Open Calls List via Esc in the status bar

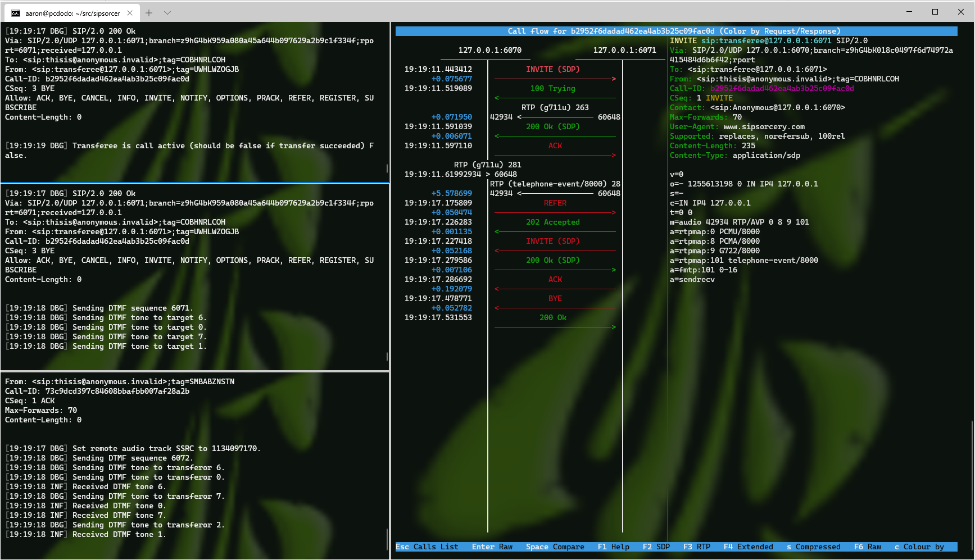coord(427,547)
